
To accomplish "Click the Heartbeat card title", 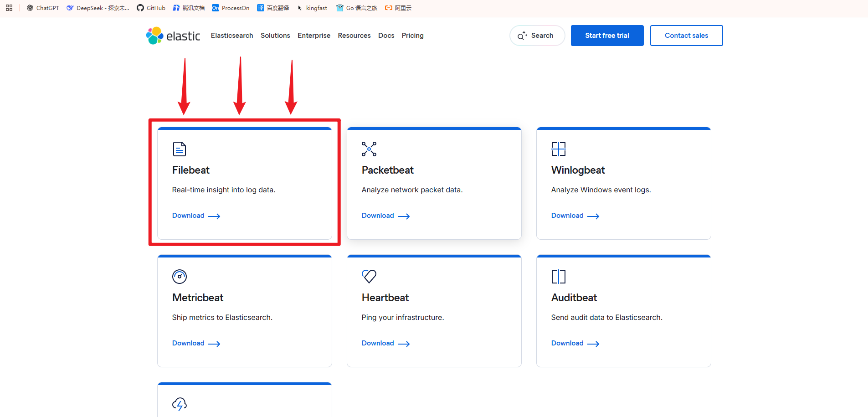I will pyautogui.click(x=385, y=298).
